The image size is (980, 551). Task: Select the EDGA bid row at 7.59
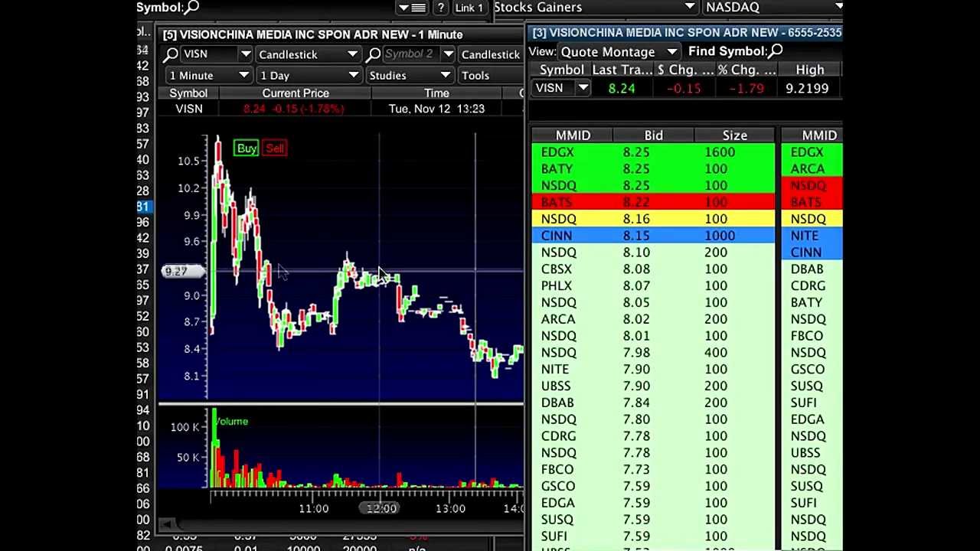click(653, 503)
